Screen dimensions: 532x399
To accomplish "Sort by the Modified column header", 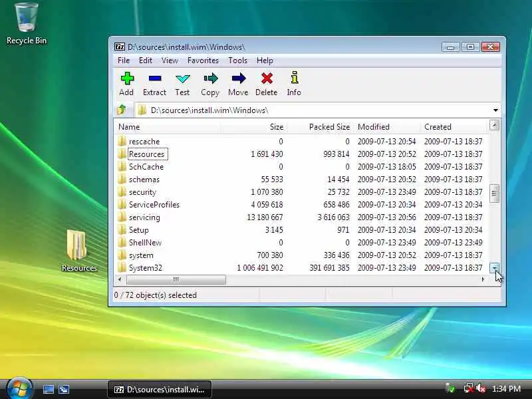I will [x=386, y=127].
